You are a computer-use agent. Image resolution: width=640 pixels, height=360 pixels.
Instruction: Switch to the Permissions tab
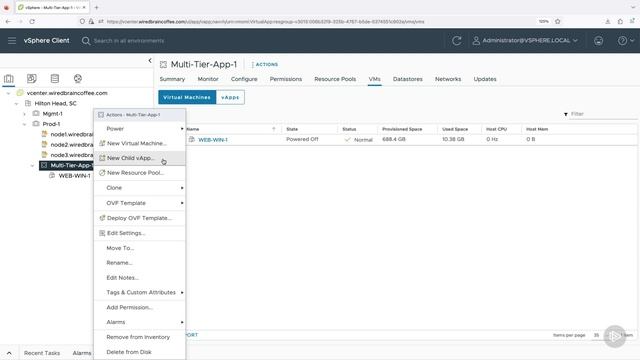(x=286, y=79)
